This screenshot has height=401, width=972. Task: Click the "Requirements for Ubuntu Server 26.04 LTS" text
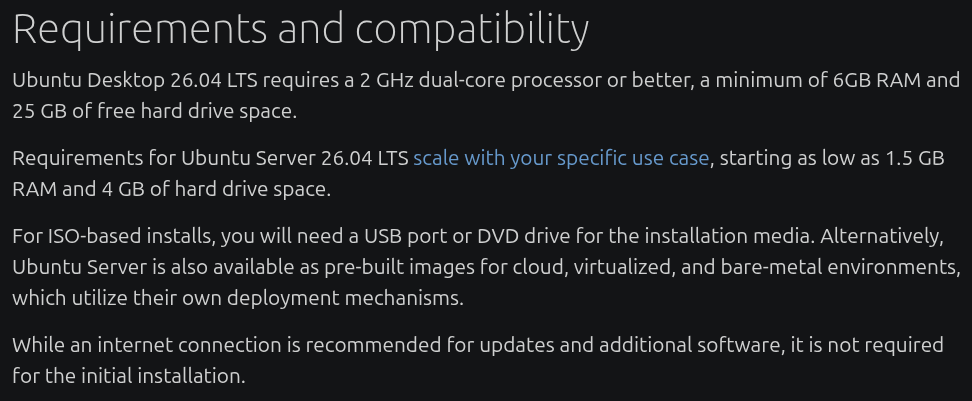210,158
